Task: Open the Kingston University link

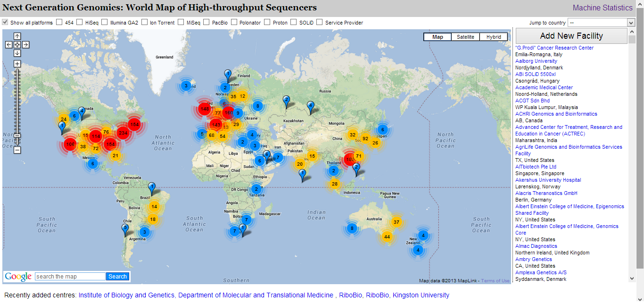Action: pyautogui.click(x=421, y=295)
